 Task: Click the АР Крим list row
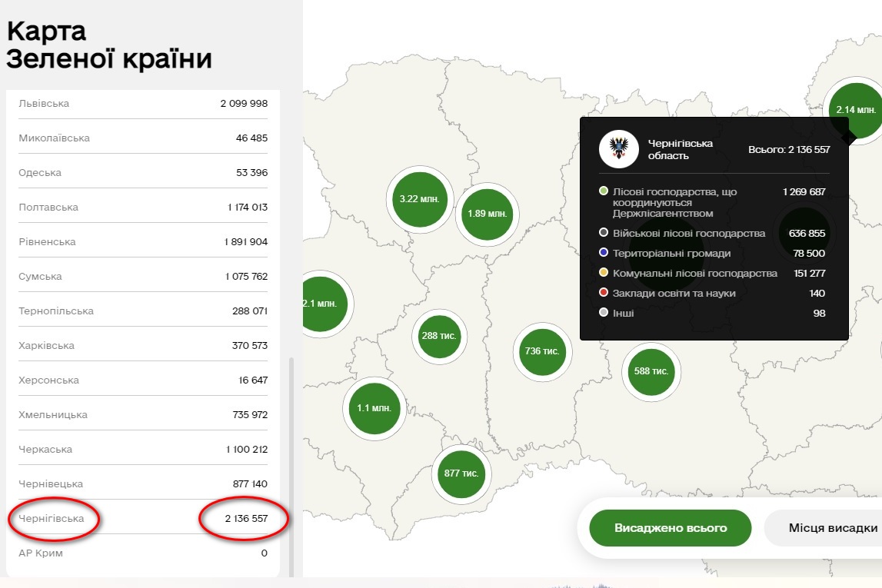point(41,553)
